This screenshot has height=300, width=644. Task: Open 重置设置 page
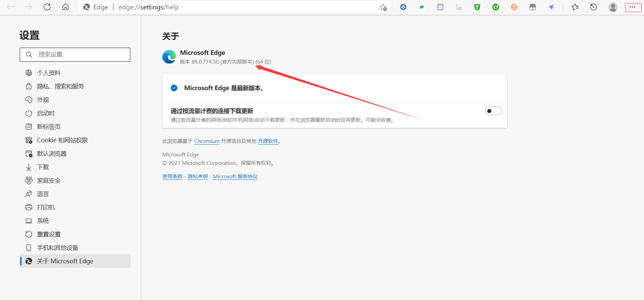[75, 234]
